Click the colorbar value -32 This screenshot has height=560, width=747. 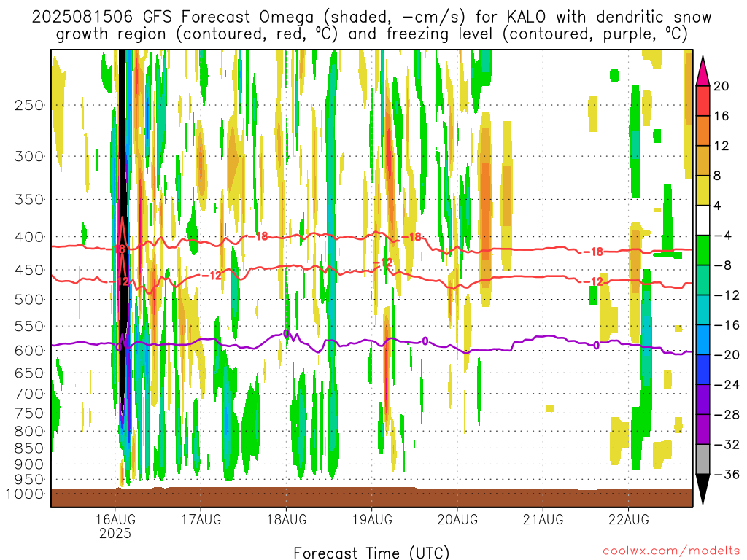tap(726, 444)
